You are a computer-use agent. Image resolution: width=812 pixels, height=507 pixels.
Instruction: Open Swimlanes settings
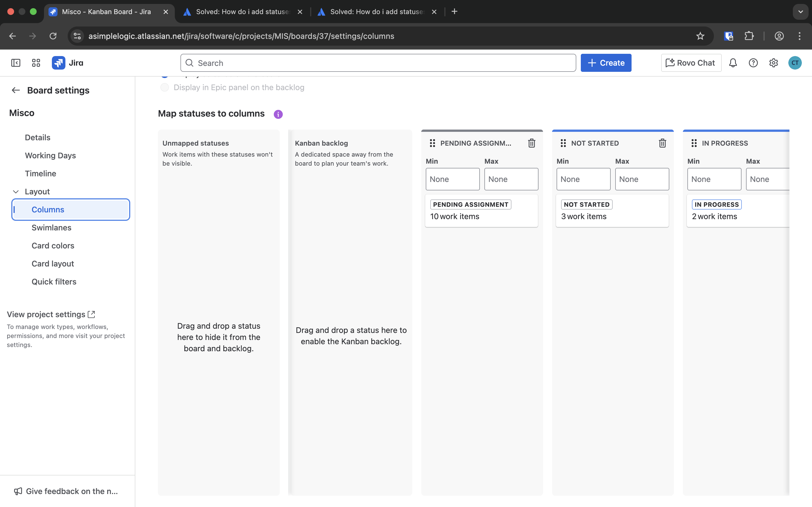click(x=51, y=228)
